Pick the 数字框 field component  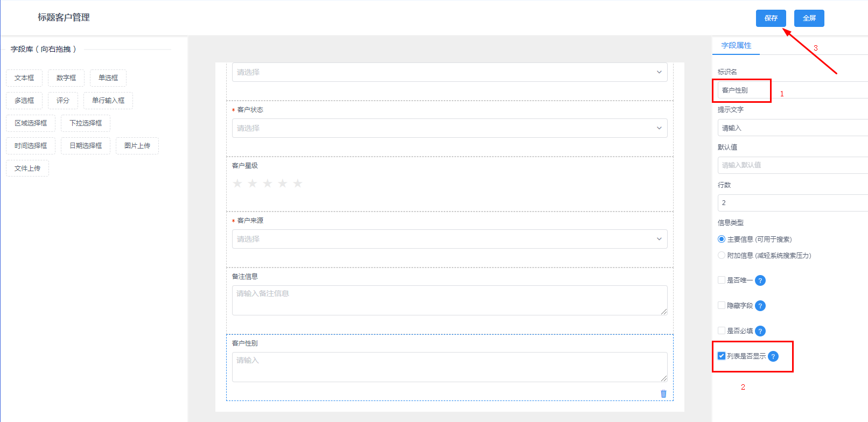coord(66,78)
